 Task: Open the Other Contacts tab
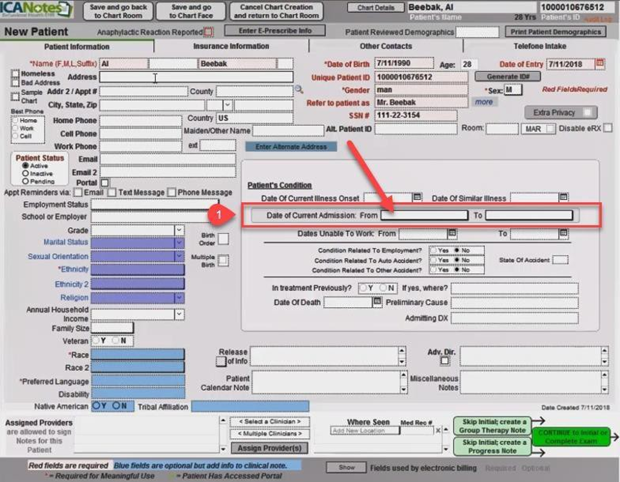(385, 46)
